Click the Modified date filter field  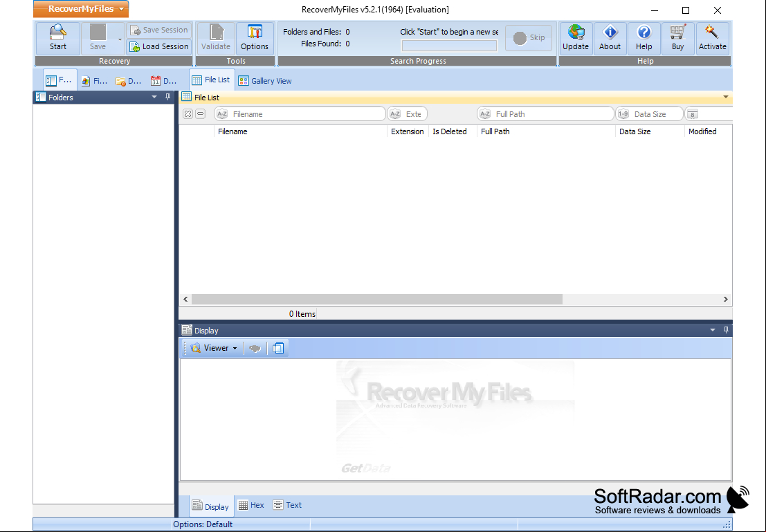709,114
